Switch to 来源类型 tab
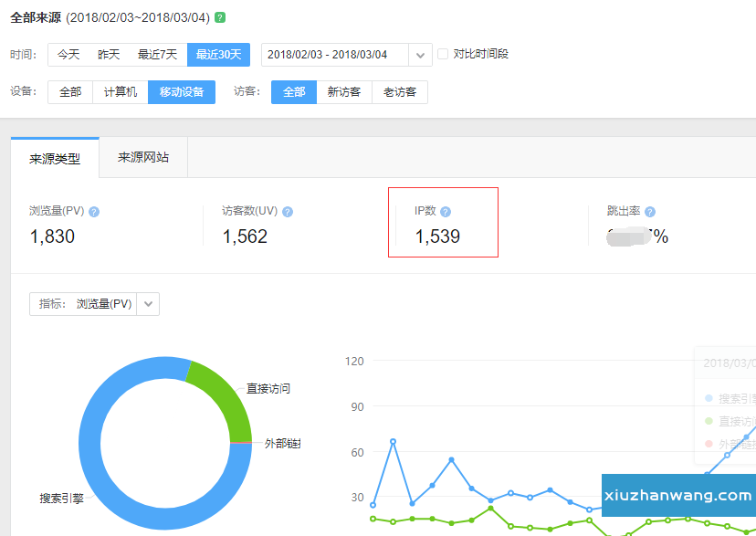Screen dimensions: 756x536 [55, 158]
